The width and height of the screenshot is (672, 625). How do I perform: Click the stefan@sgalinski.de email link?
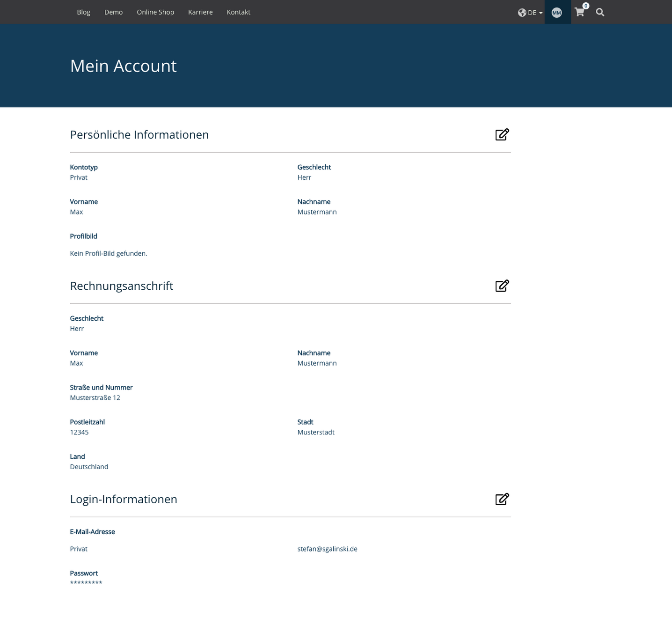coord(327,549)
